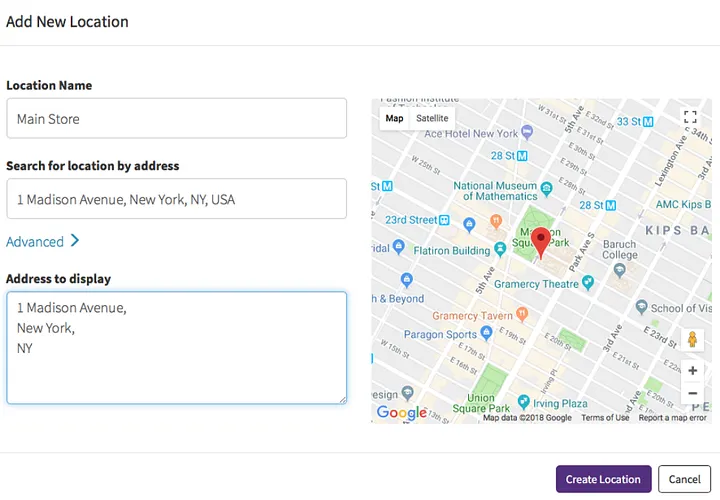
Task: Click the orange restaurant marker near 23rd Street
Action: tap(496, 221)
